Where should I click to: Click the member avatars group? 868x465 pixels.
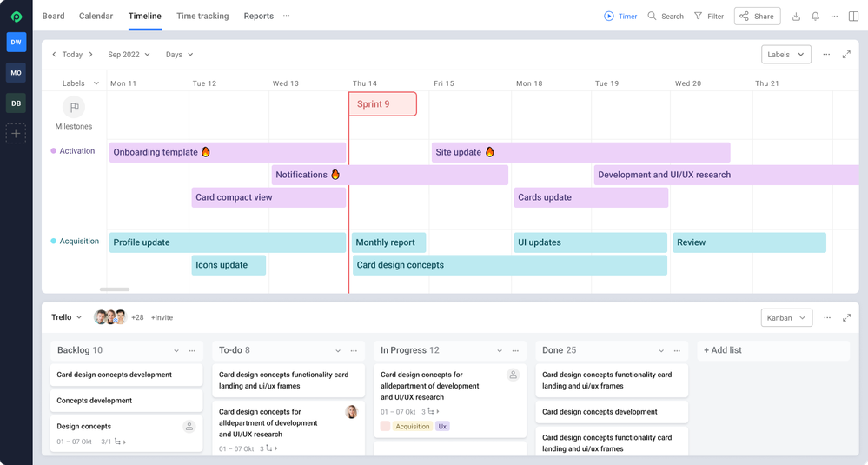[x=110, y=317]
